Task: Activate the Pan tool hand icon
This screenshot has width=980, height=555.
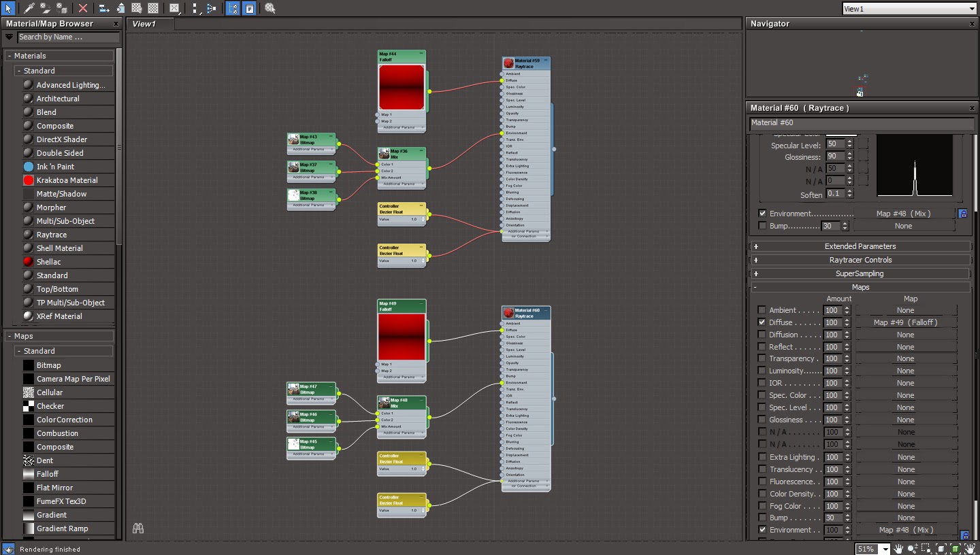Action: click(898, 549)
